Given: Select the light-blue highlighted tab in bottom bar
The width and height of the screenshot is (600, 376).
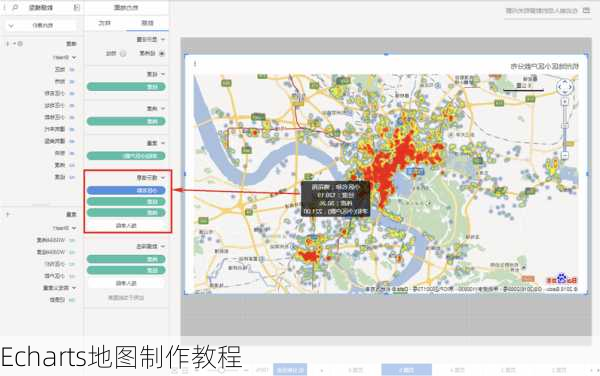Looking at the screenshot, I should coord(406,370).
